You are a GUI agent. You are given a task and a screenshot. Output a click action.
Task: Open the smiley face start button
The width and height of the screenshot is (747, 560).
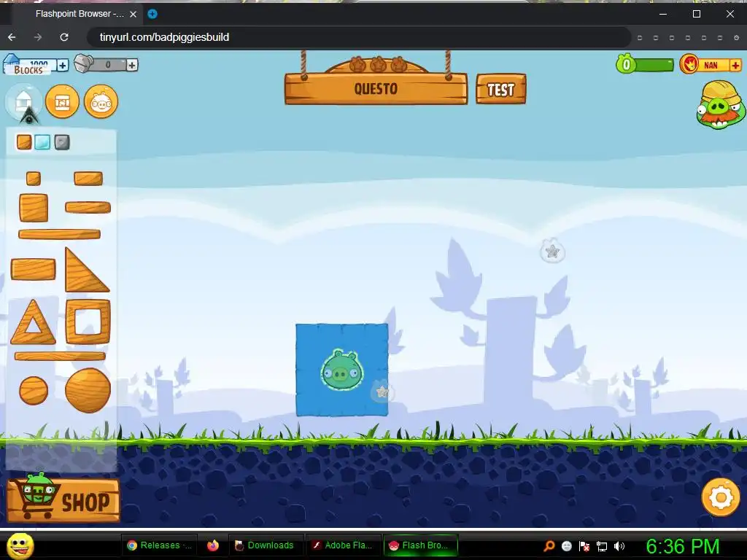coord(20,545)
